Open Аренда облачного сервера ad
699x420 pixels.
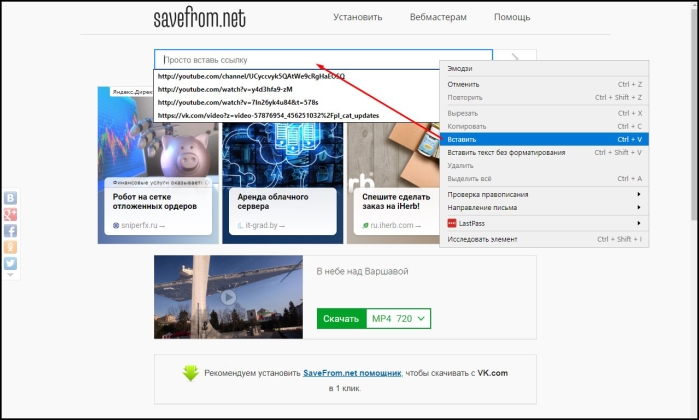pyautogui.click(x=273, y=202)
